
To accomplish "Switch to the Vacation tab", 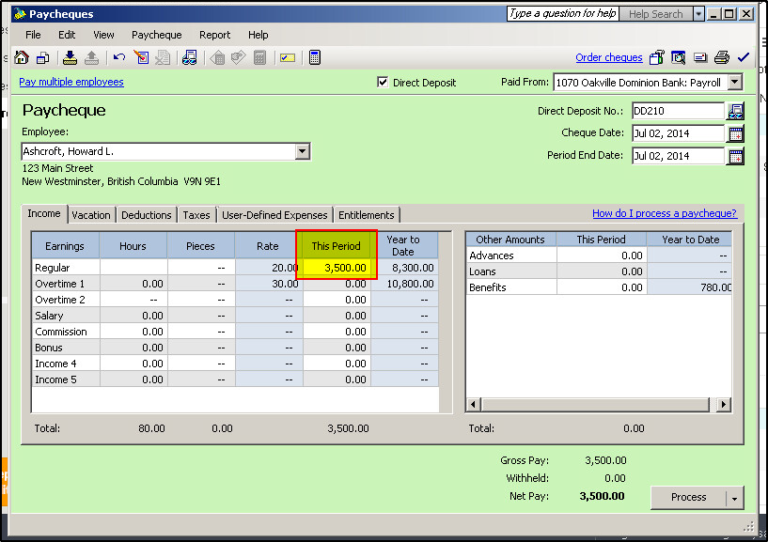I will [x=91, y=215].
